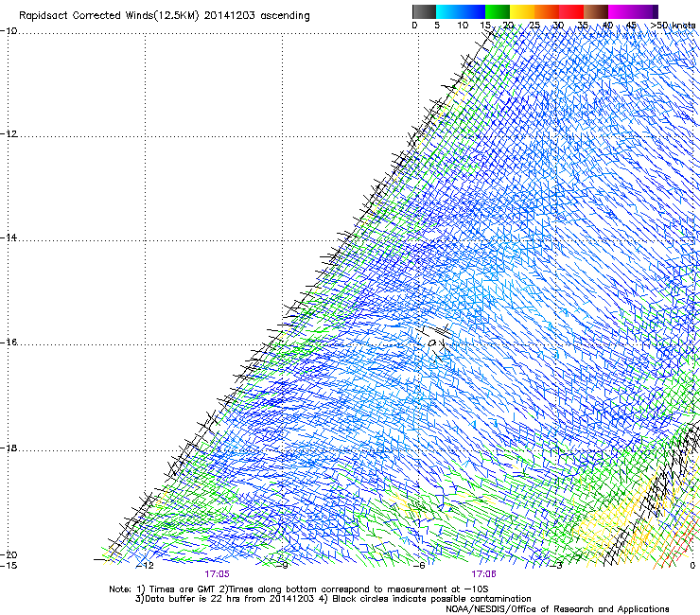Click the "20141203" date in the title

click(230, 16)
